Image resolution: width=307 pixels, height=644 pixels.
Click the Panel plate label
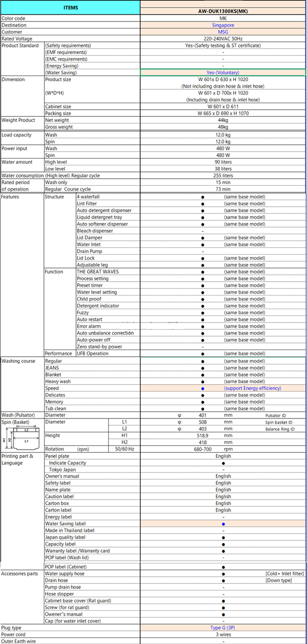(57, 456)
